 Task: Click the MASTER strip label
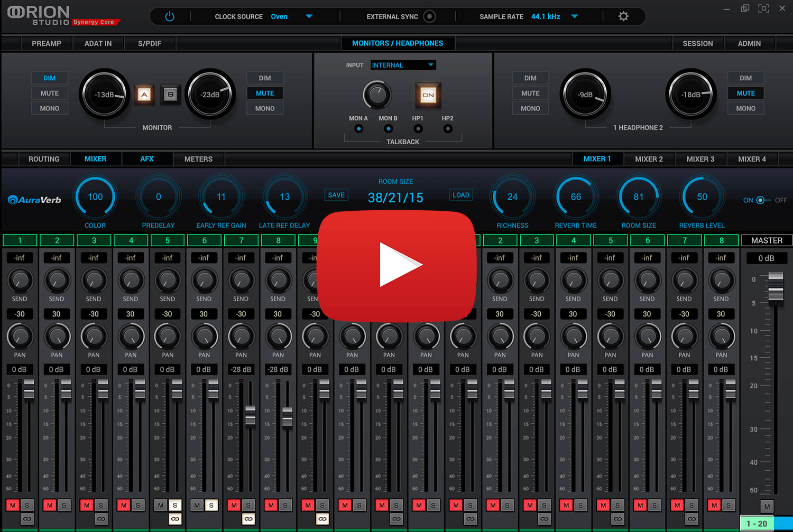click(767, 240)
